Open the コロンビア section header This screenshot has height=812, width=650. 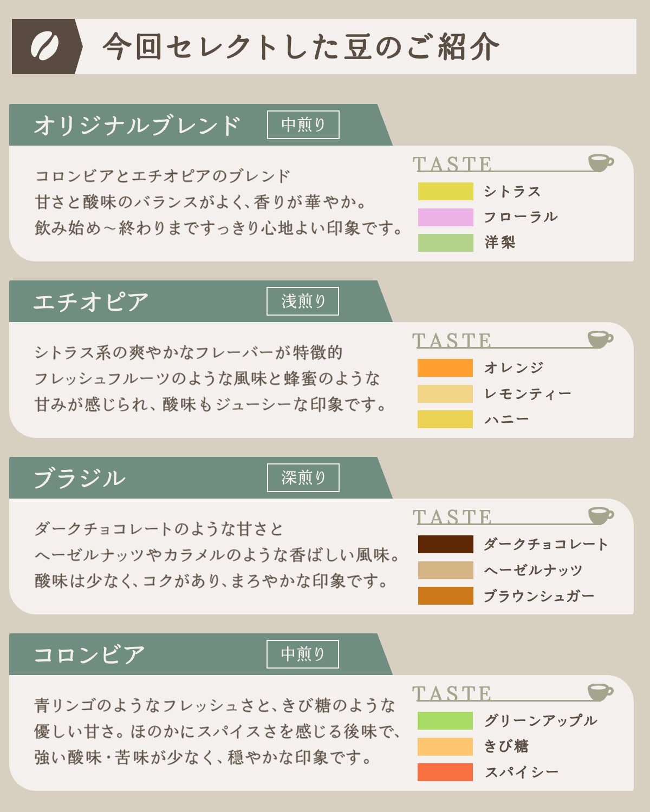point(89,655)
